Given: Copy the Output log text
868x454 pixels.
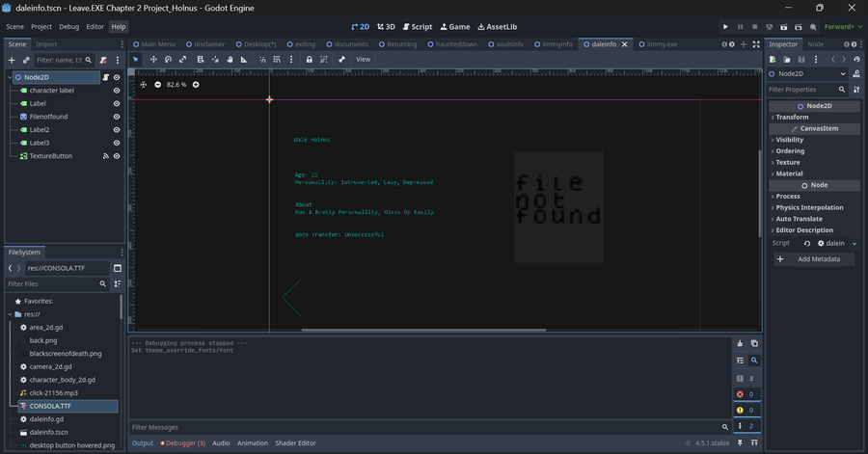Looking at the screenshot, I should pos(754,343).
